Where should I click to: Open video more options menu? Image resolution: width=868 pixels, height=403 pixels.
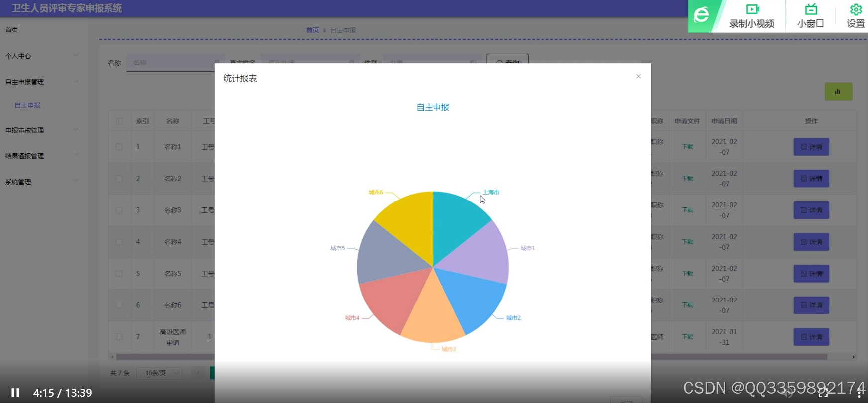pos(860,393)
